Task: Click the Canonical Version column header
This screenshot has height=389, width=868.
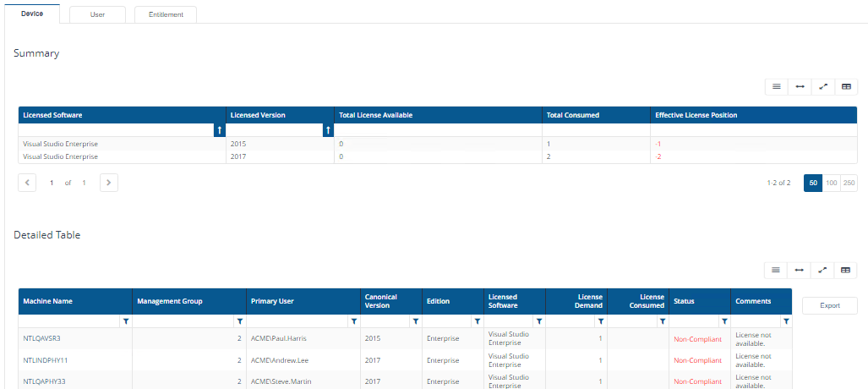Action: 391,301
